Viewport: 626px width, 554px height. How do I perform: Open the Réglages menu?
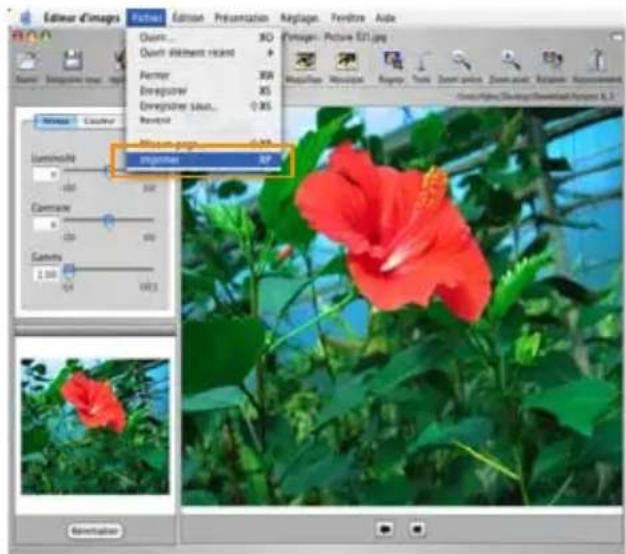point(299,18)
